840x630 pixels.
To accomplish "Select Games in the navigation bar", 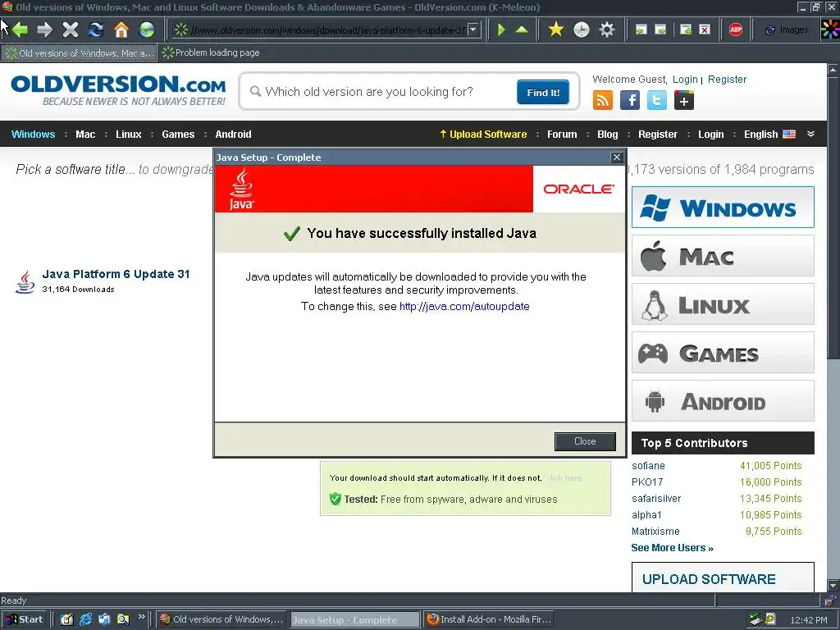I will 178,134.
